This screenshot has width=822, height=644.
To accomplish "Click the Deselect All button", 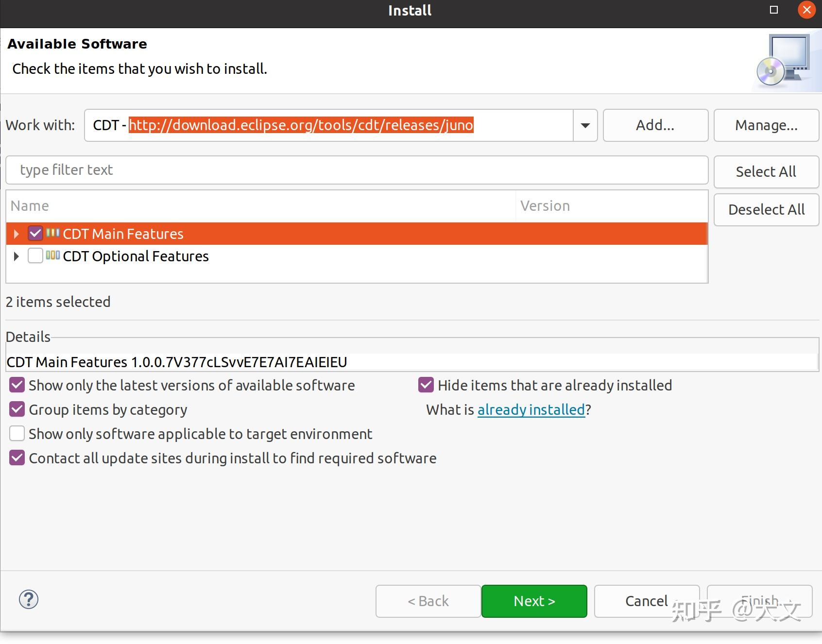I will coord(766,210).
